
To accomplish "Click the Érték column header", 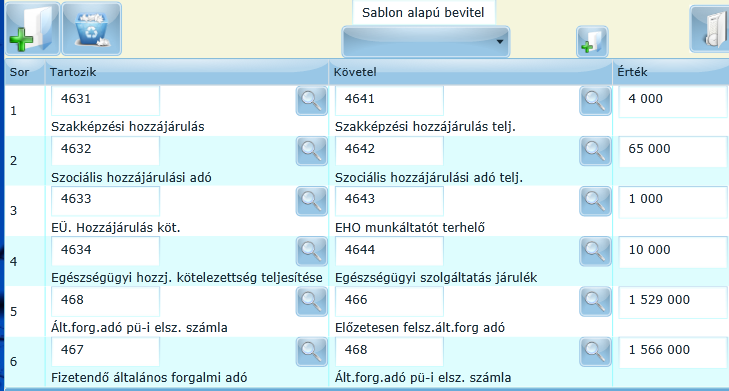I will pos(671,72).
